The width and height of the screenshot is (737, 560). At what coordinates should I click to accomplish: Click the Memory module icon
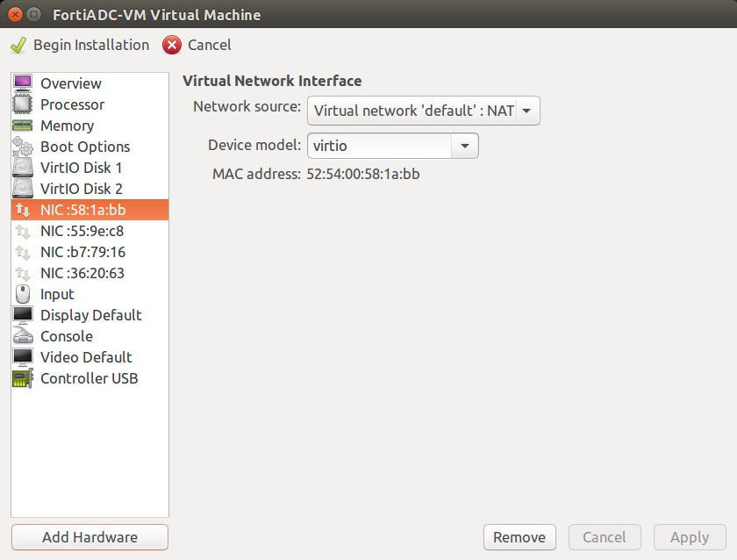pyautogui.click(x=23, y=126)
